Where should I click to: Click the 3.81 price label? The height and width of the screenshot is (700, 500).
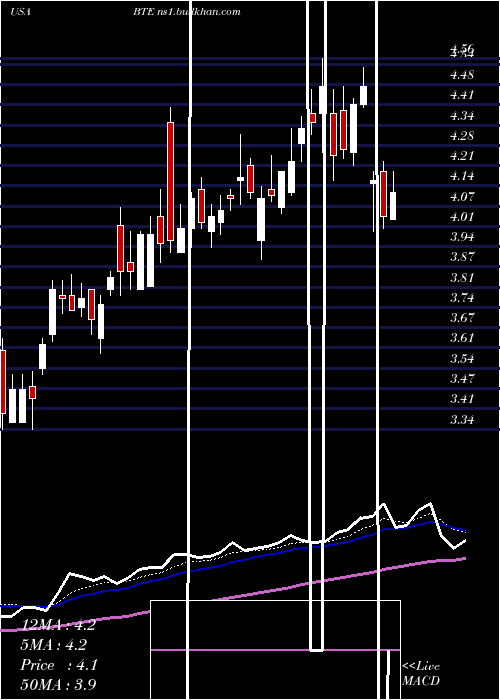pyautogui.click(x=462, y=277)
